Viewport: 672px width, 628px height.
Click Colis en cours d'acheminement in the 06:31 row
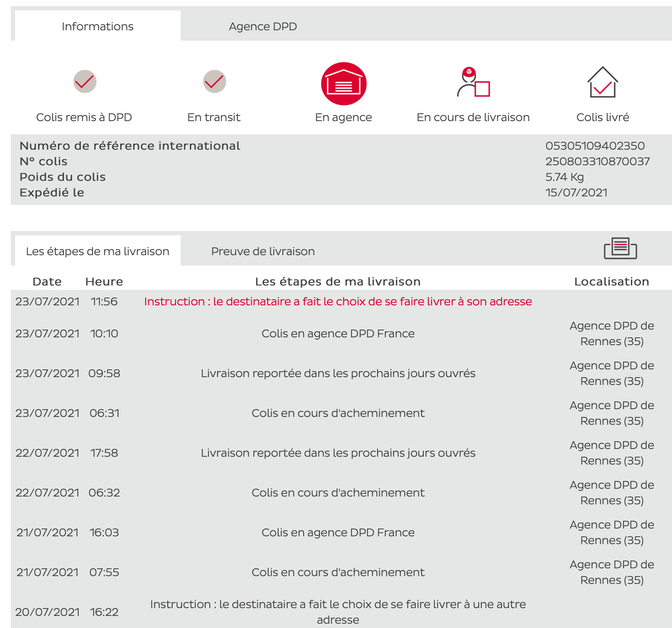[x=338, y=413]
